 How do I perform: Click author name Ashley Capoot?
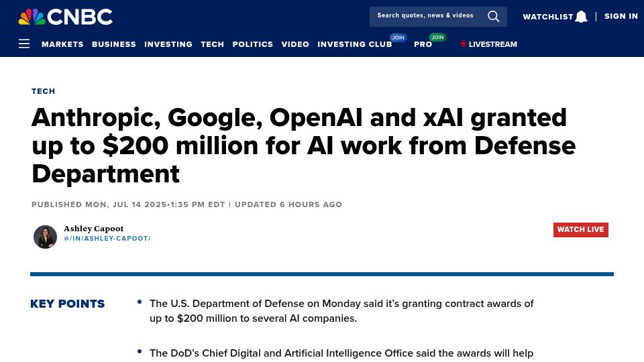pos(94,229)
